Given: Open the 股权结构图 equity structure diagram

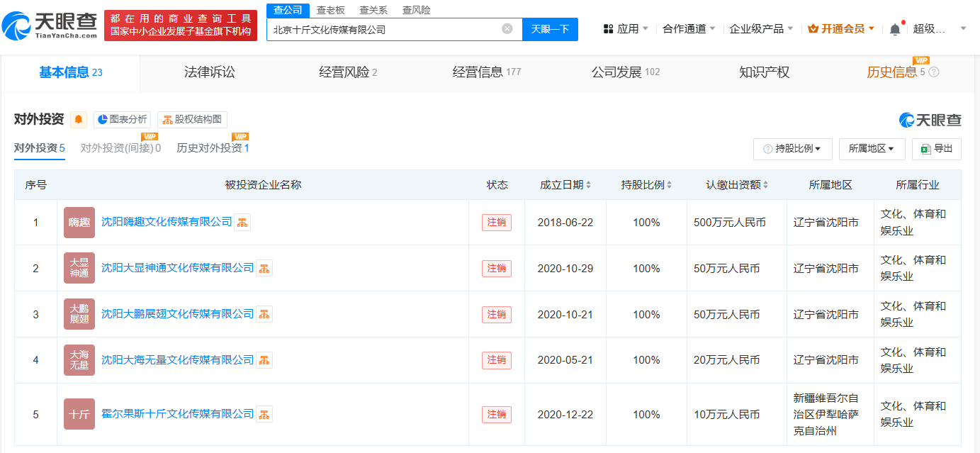Looking at the screenshot, I should 192,120.
